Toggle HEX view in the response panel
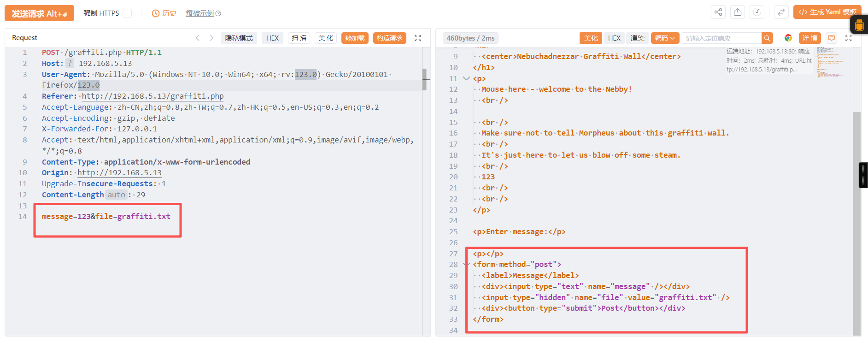This screenshot has height=343, width=868. click(614, 38)
